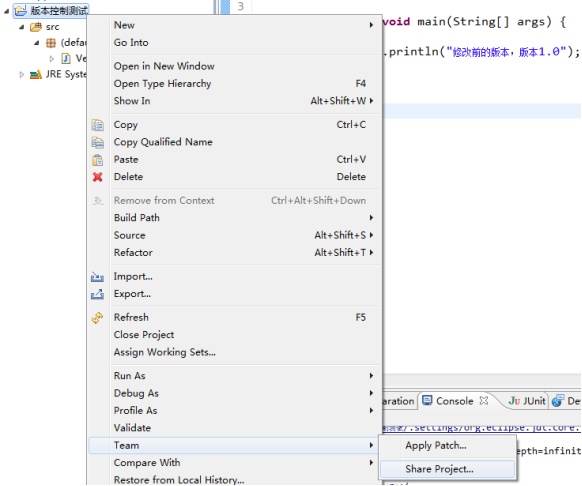The image size is (582, 486).
Task: Expand the JRE System Library node
Action: click(22, 75)
